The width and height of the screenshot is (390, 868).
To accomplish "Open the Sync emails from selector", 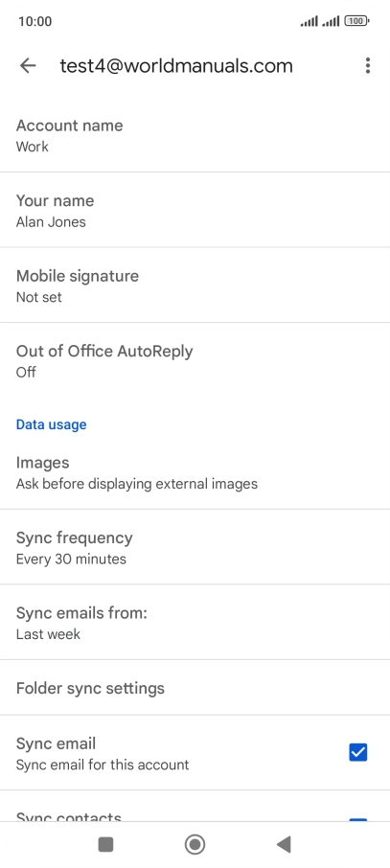I will pyautogui.click(x=195, y=622).
